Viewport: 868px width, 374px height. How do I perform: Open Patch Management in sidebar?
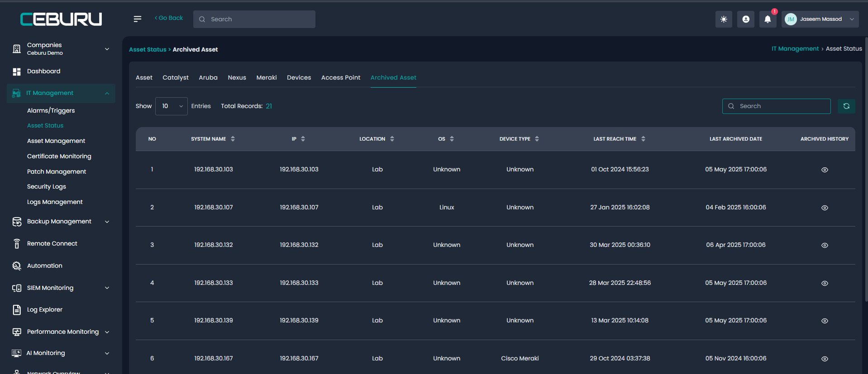(57, 172)
